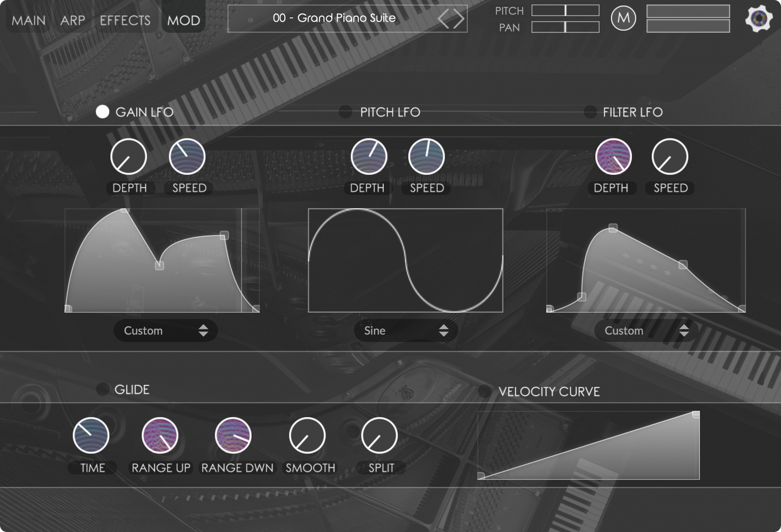Click the Grand Piano Suite preset name
The image size is (781, 532).
(334, 18)
